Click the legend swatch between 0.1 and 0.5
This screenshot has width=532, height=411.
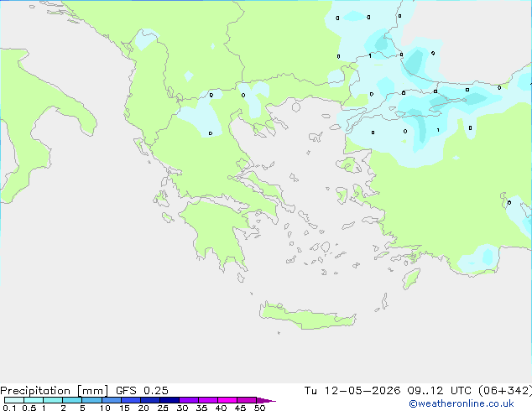tap(14, 400)
